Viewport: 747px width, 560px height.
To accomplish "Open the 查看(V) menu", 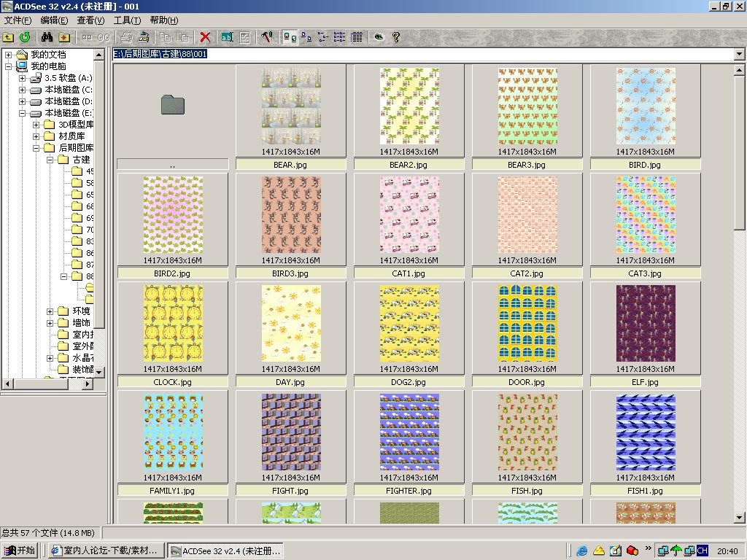I will [x=90, y=20].
